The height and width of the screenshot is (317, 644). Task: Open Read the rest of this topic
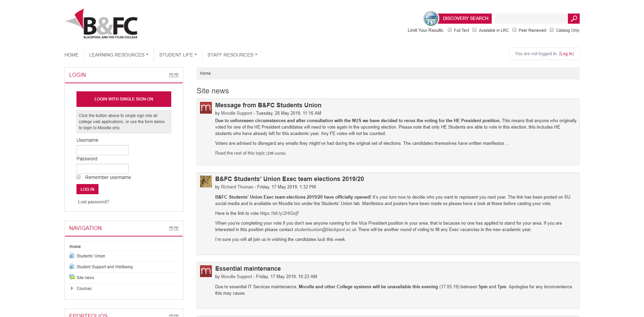pos(240,153)
